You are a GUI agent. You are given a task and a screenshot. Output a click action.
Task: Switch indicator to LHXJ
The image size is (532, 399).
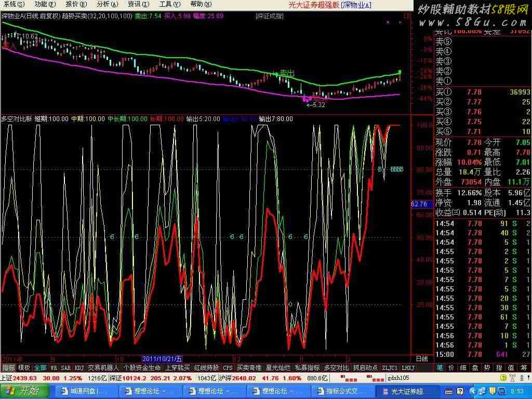(x=408, y=367)
